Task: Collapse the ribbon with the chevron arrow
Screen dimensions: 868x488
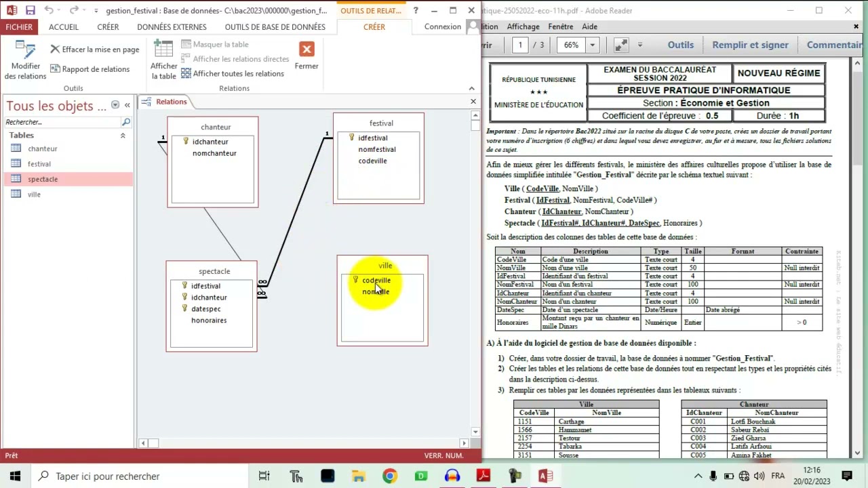Action: point(472,88)
